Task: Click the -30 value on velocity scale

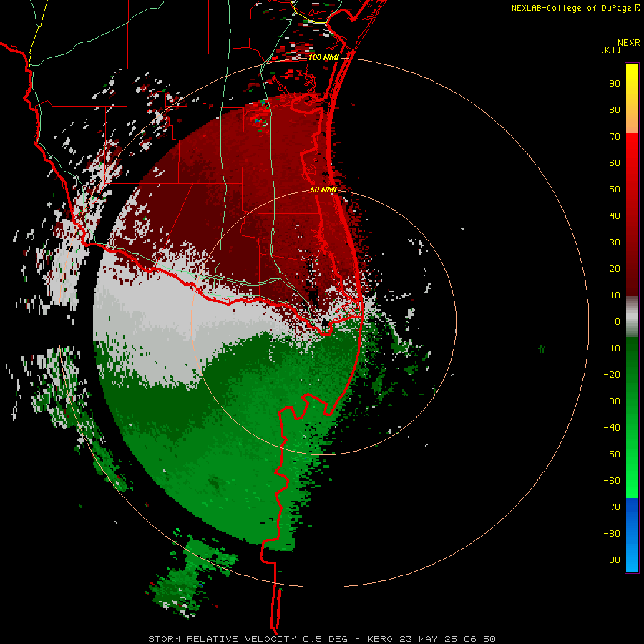Action: click(612, 401)
